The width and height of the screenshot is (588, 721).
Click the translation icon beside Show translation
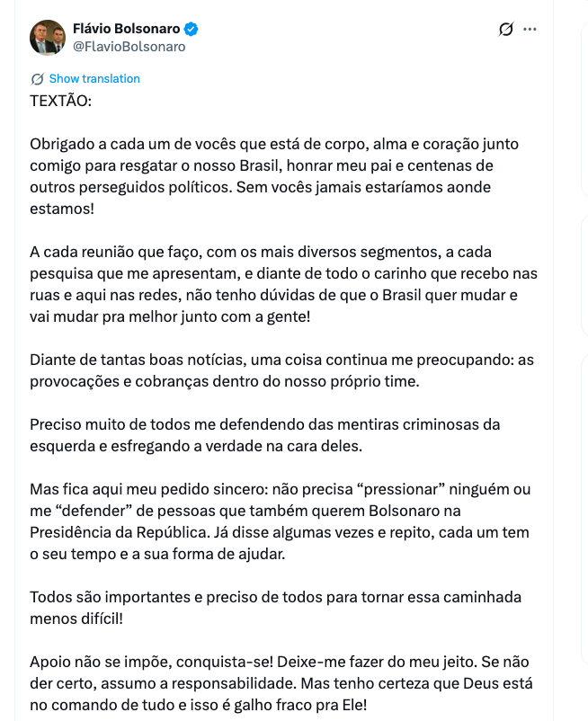tap(37, 78)
